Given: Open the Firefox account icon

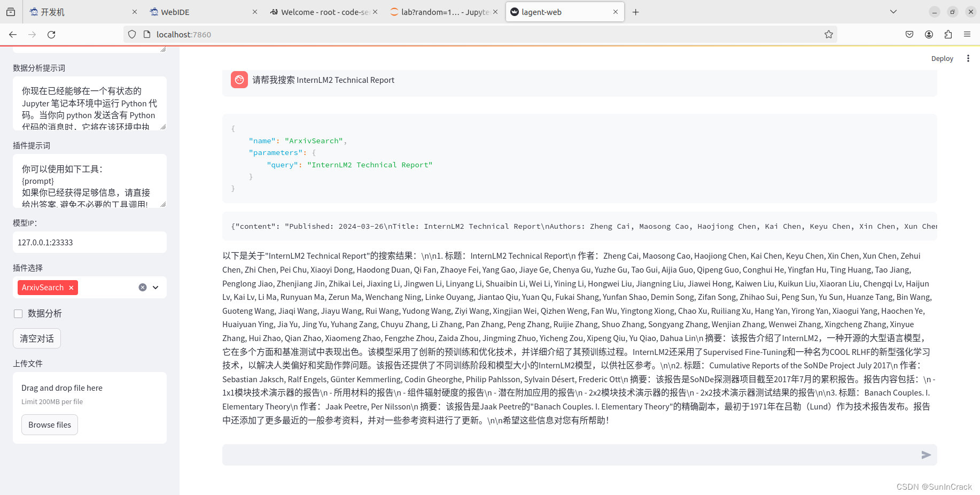Looking at the screenshot, I should point(929,34).
